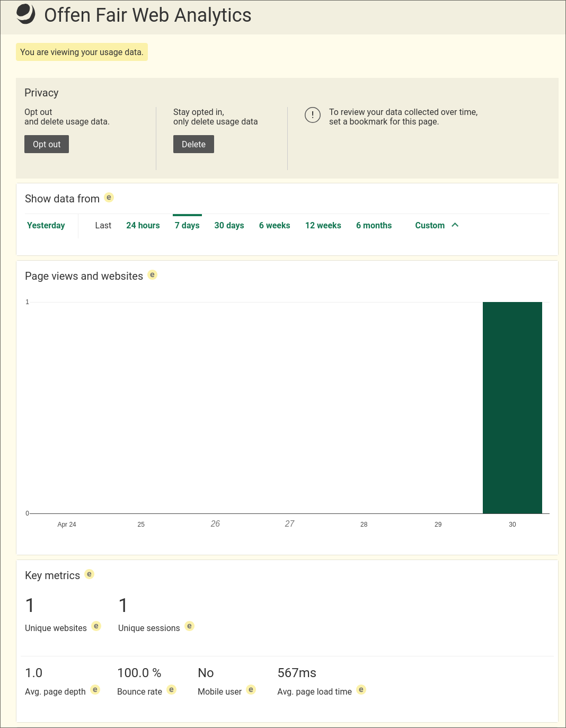Click the Opt out button
Image resolution: width=566 pixels, height=728 pixels.
47,144
